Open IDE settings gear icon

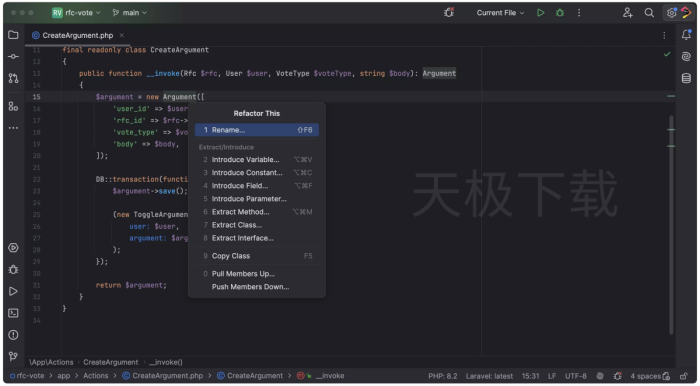click(671, 13)
